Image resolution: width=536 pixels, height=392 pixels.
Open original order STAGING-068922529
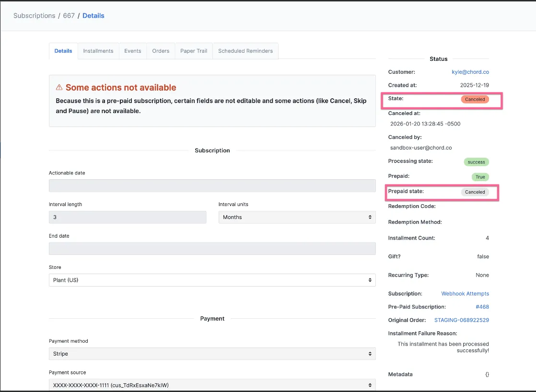click(x=462, y=320)
